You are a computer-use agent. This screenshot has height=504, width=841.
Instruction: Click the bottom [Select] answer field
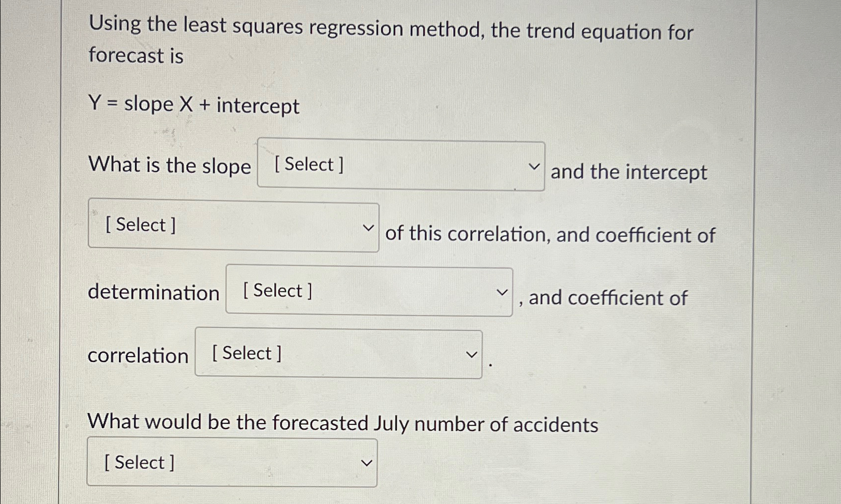coord(139,462)
